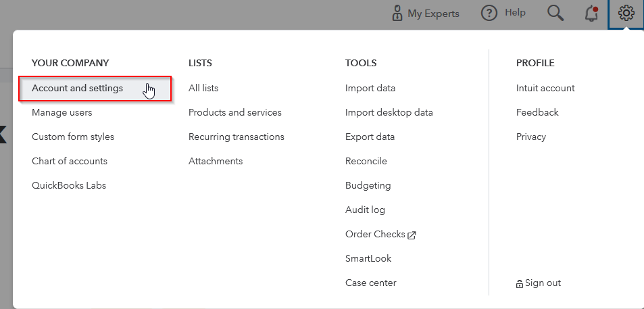Screen dimensions: 644x309
Task: Select Export data tool
Action: pos(370,137)
